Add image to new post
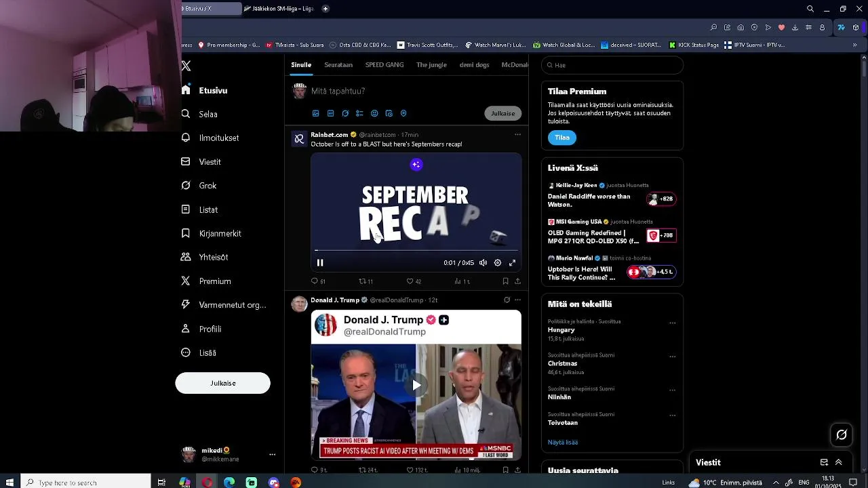868x488 pixels. click(x=315, y=113)
